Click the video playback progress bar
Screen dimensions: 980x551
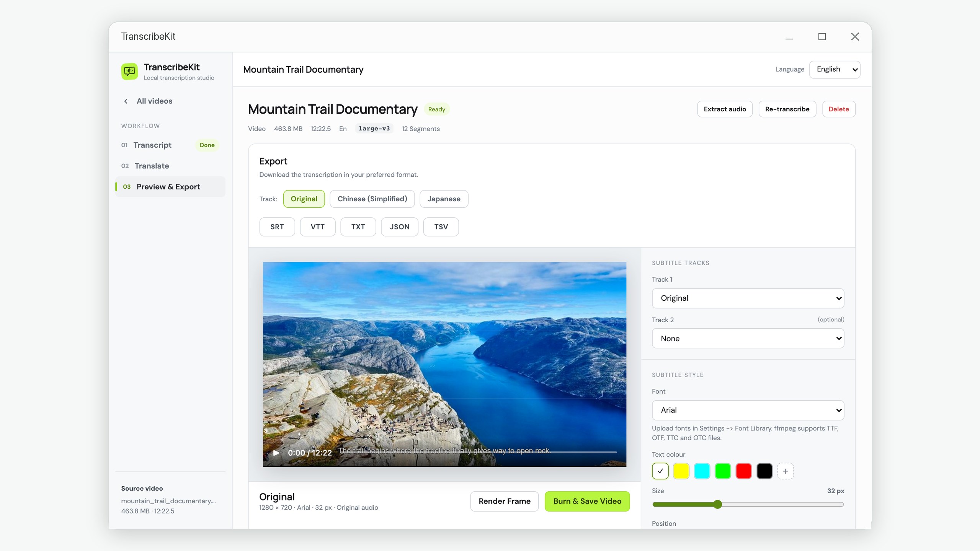(x=477, y=452)
